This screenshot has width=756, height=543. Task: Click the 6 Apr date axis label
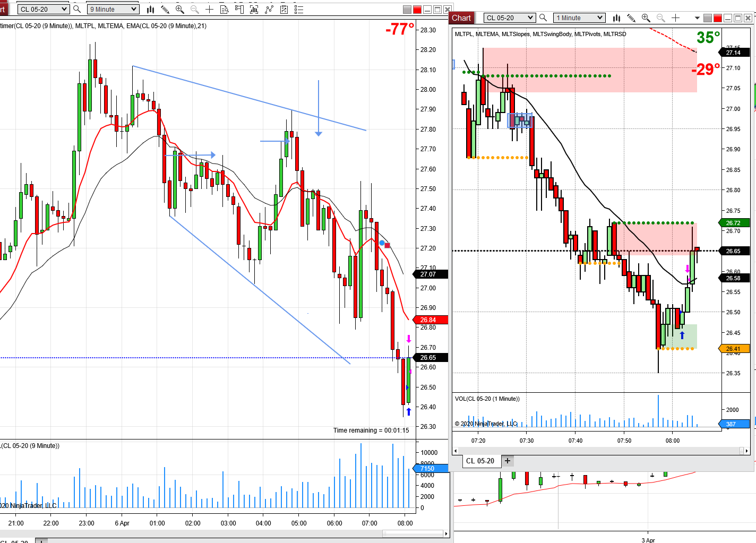click(122, 523)
